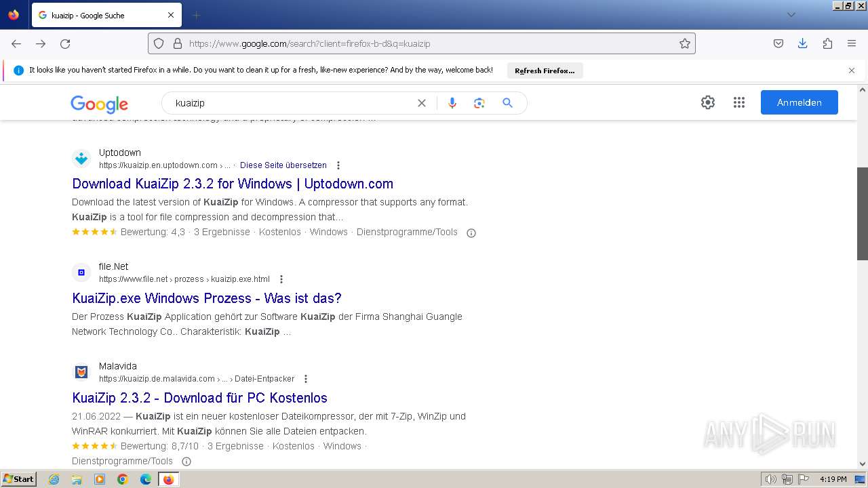868x488 pixels.
Task: Open more options for file.Net result
Action: (281, 279)
